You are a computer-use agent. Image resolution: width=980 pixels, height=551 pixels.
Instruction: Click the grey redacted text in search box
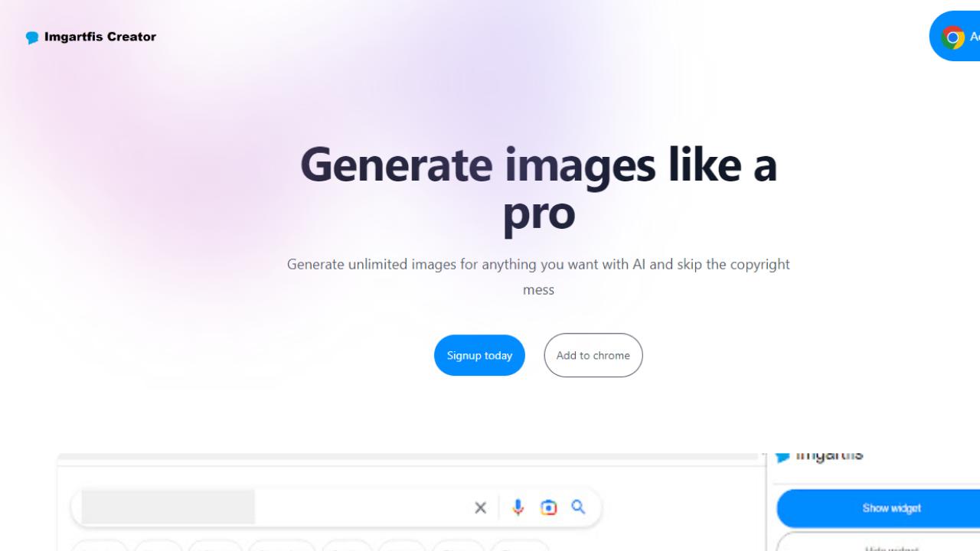tap(168, 507)
